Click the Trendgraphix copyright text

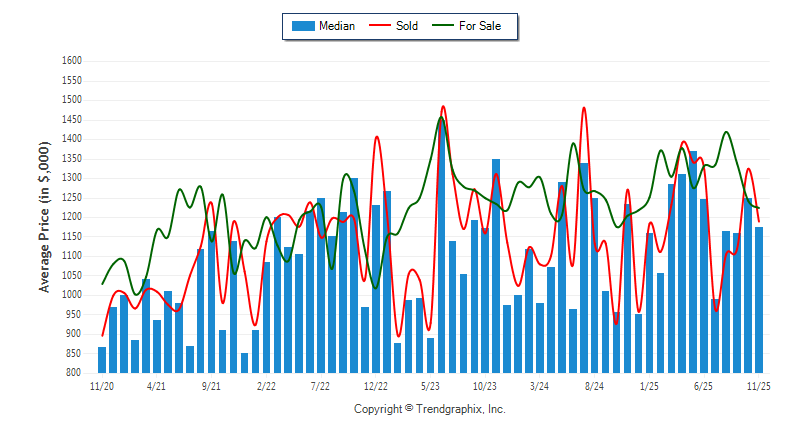click(x=430, y=409)
